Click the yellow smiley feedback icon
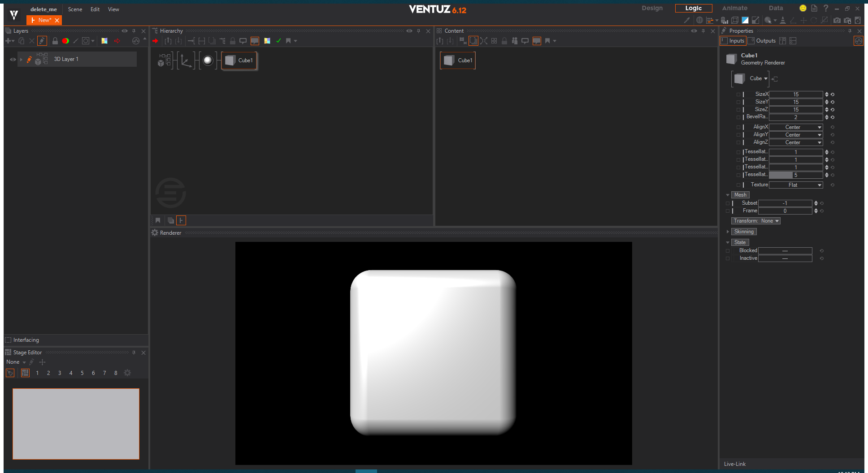This screenshot has width=868, height=473. pos(803,8)
